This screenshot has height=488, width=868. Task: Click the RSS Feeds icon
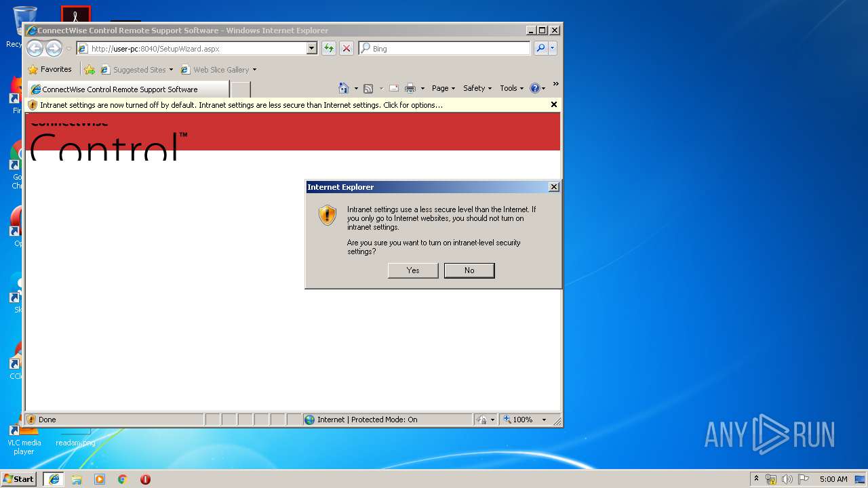coord(368,88)
